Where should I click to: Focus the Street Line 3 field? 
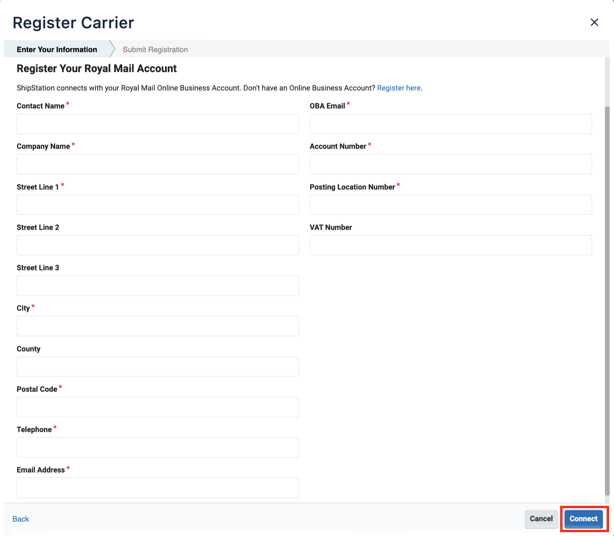point(157,286)
